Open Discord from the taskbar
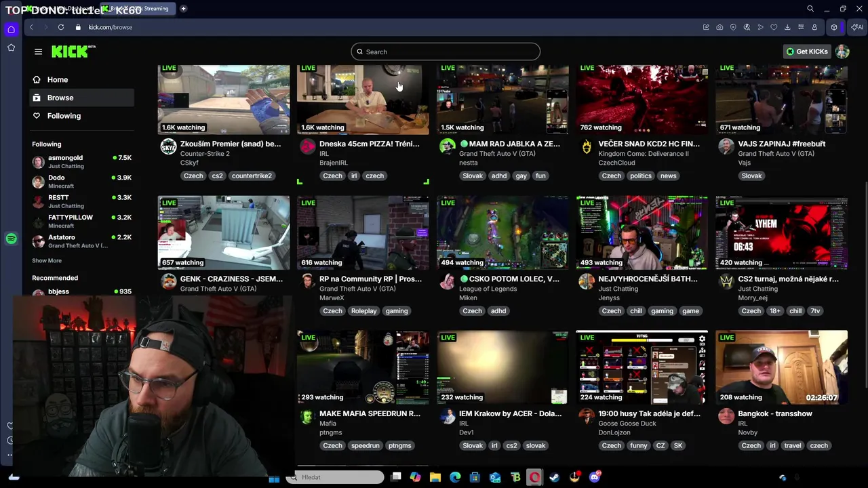Image resolution: width=868 pixels, height=488 pixels. [595, 477]
